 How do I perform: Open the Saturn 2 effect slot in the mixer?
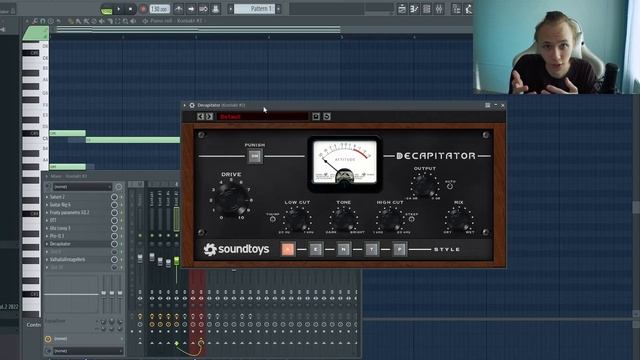pos(79,197)
